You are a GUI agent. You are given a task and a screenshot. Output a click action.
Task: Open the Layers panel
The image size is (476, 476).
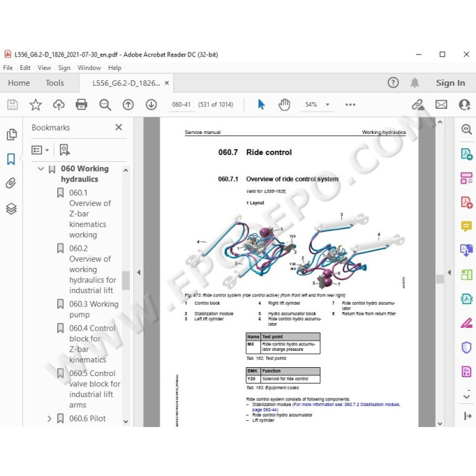click(x=12, y=209)
